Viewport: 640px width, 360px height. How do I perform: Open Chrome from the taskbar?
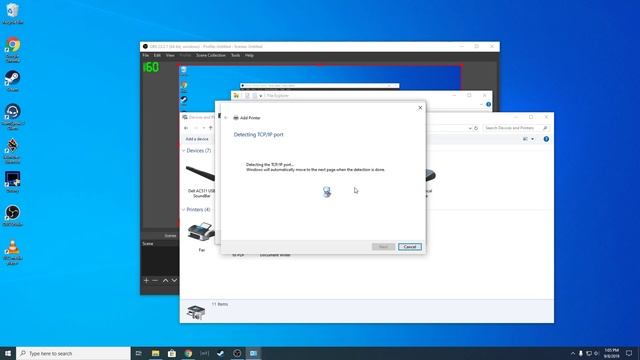tap(188, 353)
